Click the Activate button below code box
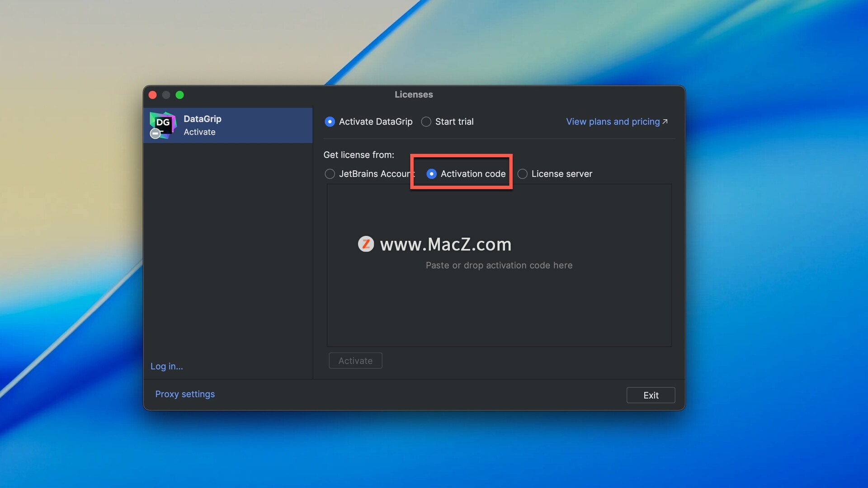The height and width of the screenshot is (488, 868). [x=355, y=361]
